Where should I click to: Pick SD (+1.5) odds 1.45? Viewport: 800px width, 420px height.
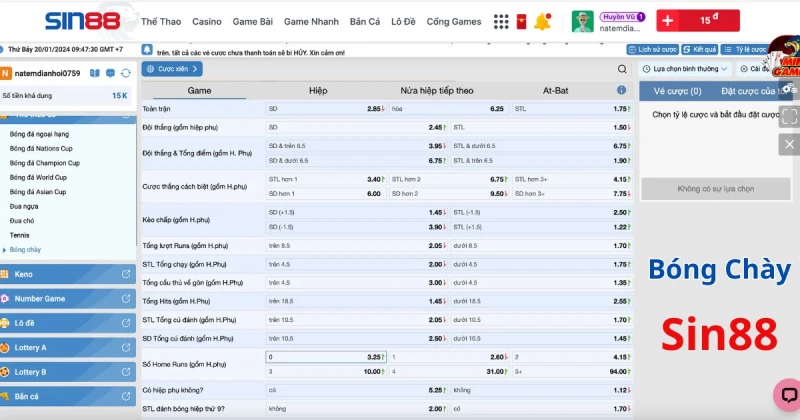(356, 212)
